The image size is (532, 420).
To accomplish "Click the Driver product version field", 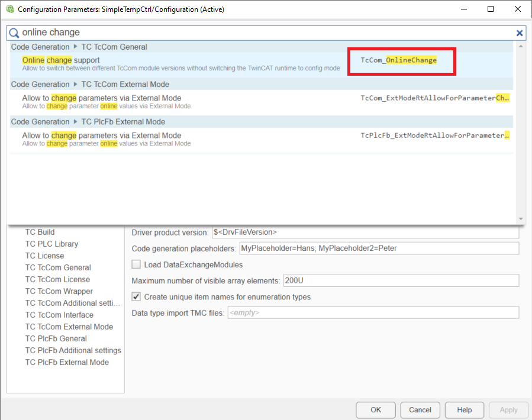I will pos(365,232).
